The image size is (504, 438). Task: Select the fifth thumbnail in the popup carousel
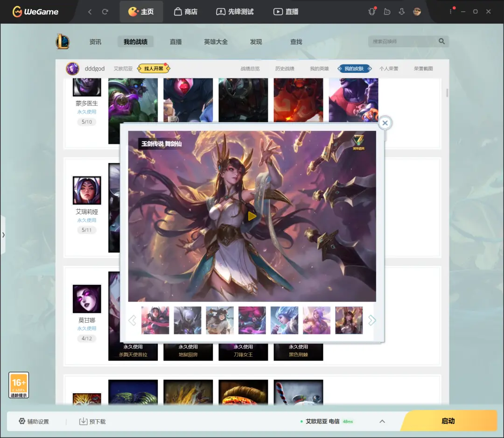[x=285, y=320]
